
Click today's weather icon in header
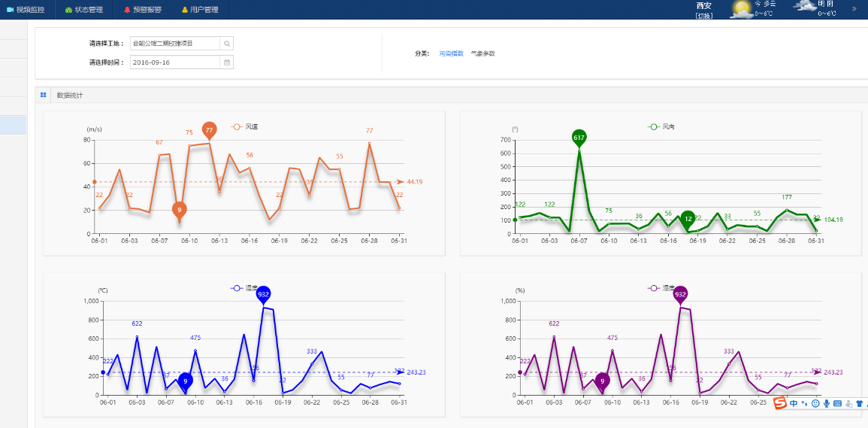(x=741, y=9)
